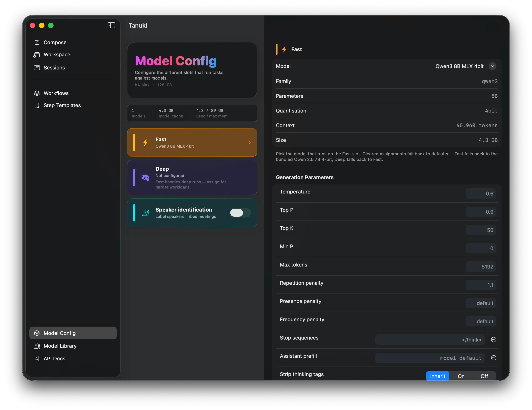Click the Generation Parameters heading
532x410 pixels.
(x=305, y=177)
